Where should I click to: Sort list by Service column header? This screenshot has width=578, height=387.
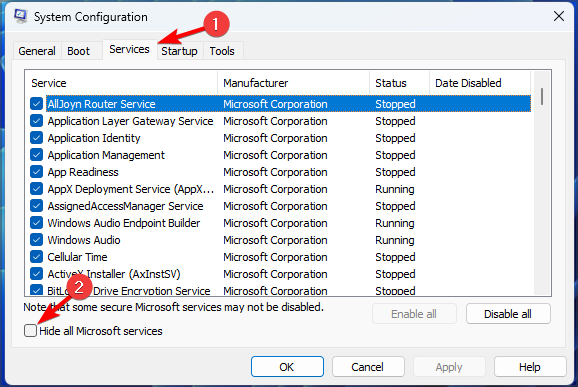[x=122, y=83]
